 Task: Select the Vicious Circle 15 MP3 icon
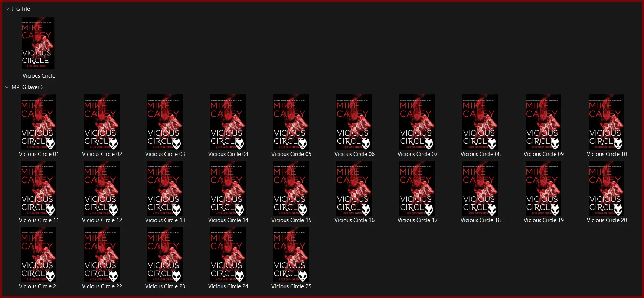click(x=291, y=188)
